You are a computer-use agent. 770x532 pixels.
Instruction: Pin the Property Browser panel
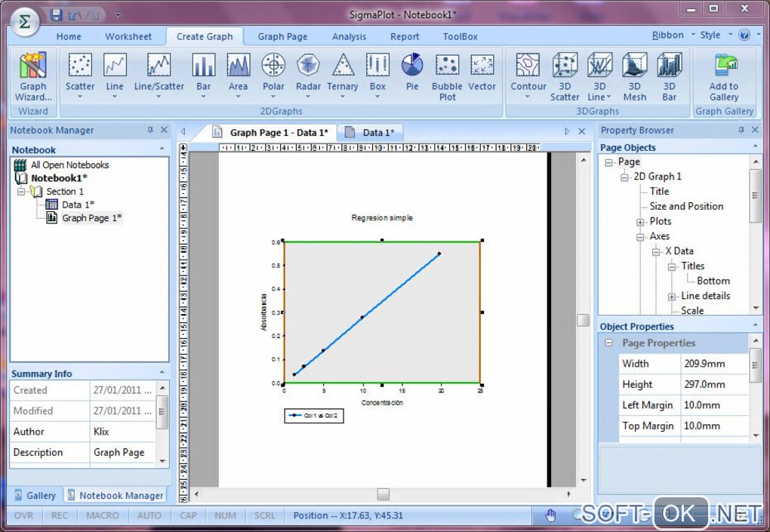(x=741, y=130)
